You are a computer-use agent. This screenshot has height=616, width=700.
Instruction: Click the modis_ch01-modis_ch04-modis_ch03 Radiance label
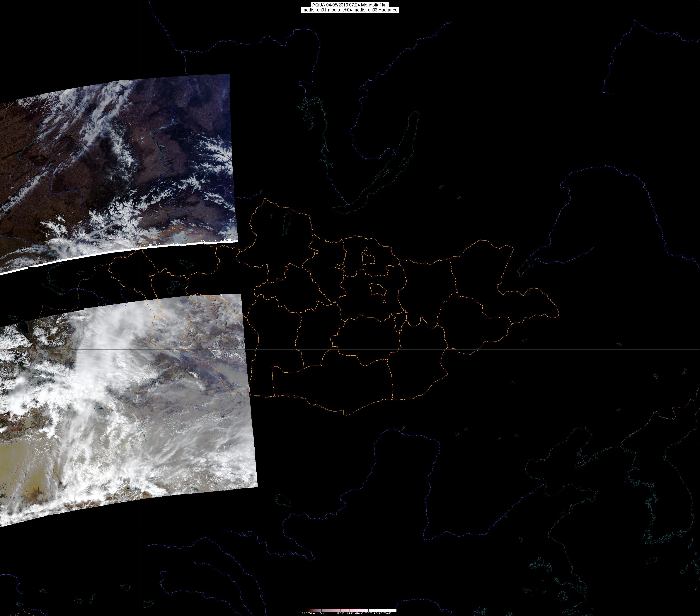pyautogui.click(x=350, y=10)
